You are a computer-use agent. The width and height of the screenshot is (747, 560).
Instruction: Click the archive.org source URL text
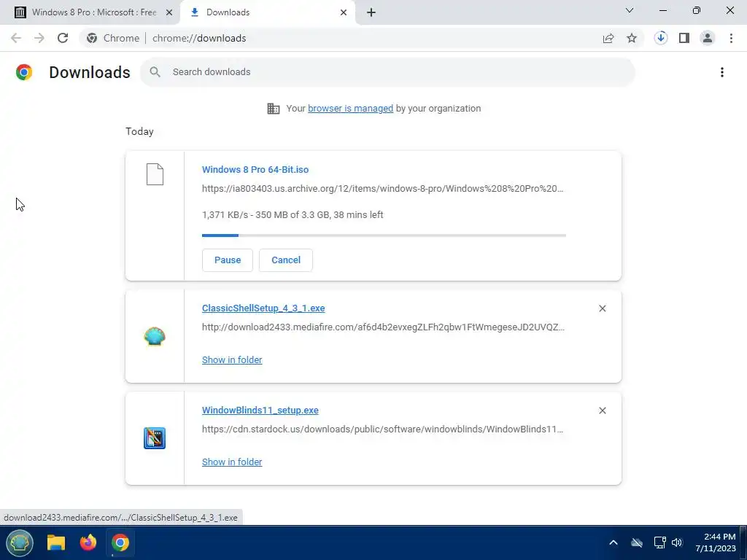pos(382,189)
